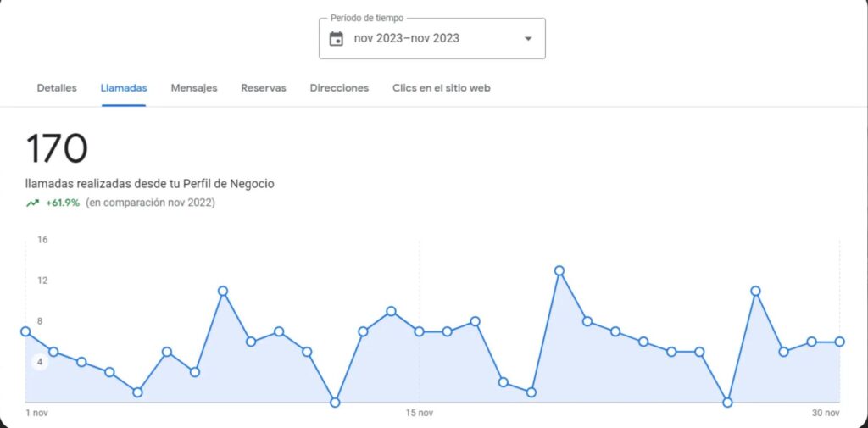
Task: Select the 8 nov peak of 11 calls
Action: pos(223,292)
